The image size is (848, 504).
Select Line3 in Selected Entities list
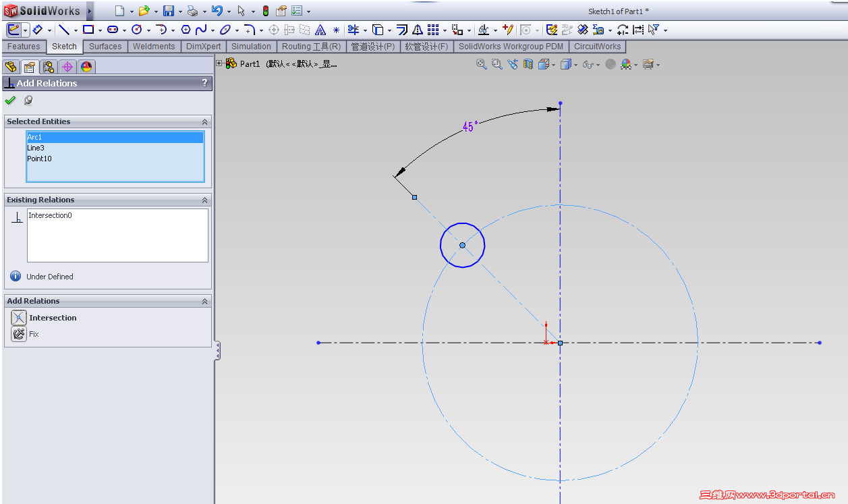(36, 148)
